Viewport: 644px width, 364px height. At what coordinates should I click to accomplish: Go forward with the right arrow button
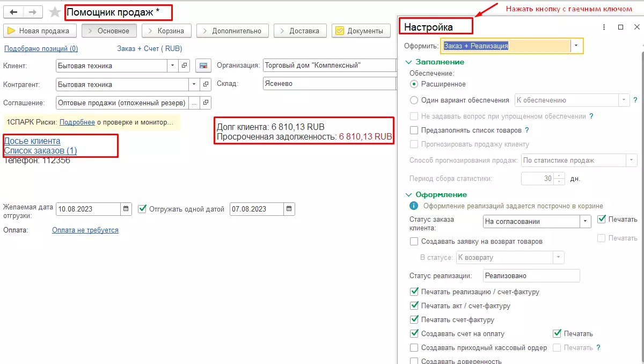tap(32, 12)
